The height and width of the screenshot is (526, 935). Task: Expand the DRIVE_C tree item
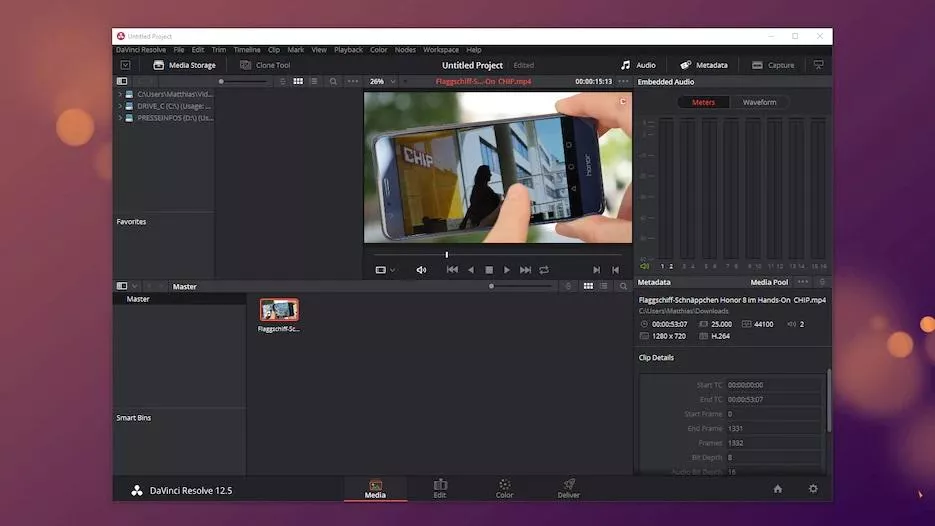click(120, 106)
